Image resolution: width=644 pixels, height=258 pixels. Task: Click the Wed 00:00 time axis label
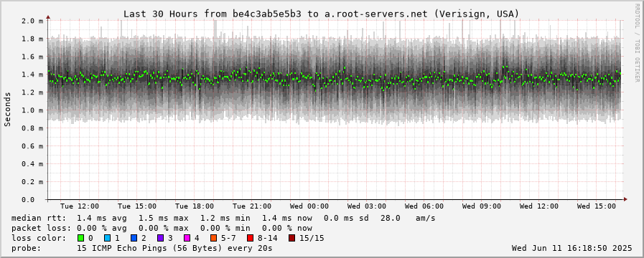tap(309, 206)
